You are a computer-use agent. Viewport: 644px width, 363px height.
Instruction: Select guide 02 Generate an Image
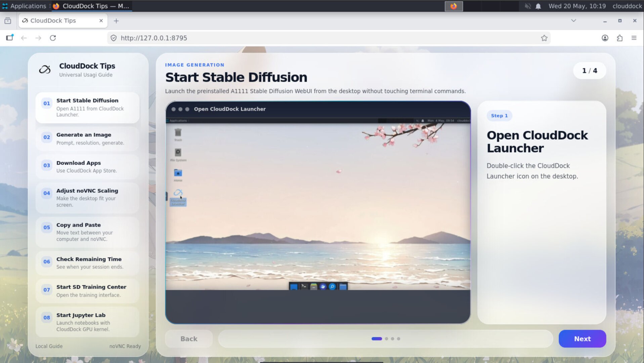tap(87, 139)
